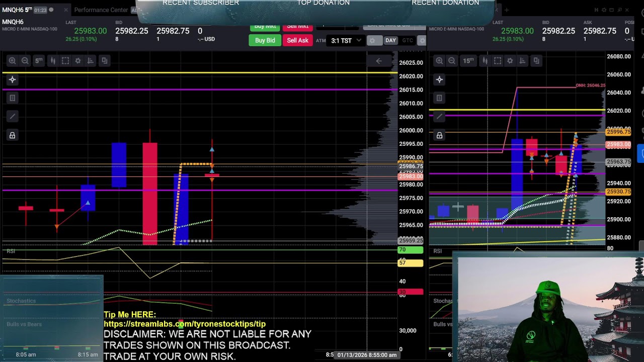Viewport: 644px width, 362px height.
Task: Click the Sell Ask button
Action: point(297,40)
